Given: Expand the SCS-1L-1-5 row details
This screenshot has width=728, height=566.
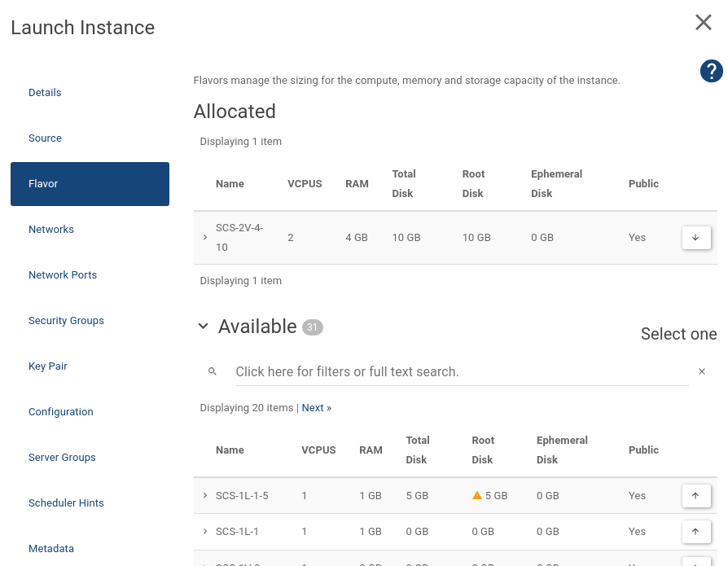Looking at the screenshot, I should 205,495.
